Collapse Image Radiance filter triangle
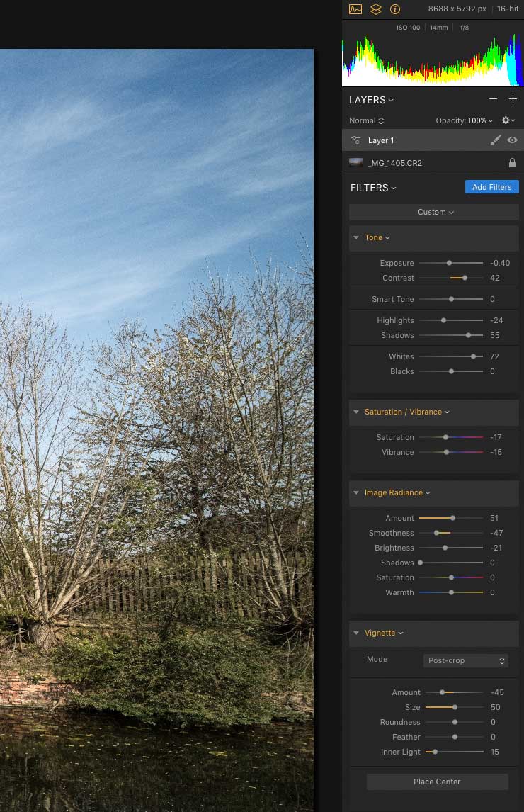Screen dimensions: 524x812 click(x=355, y=492)
